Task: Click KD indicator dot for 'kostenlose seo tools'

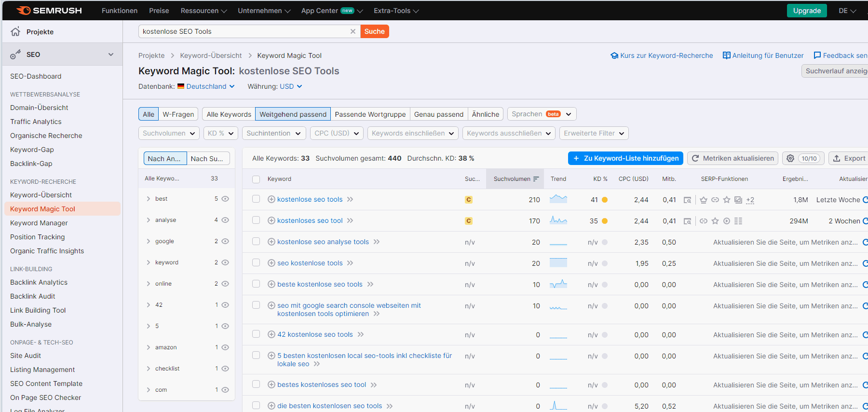Action: (x=605, y=200)
